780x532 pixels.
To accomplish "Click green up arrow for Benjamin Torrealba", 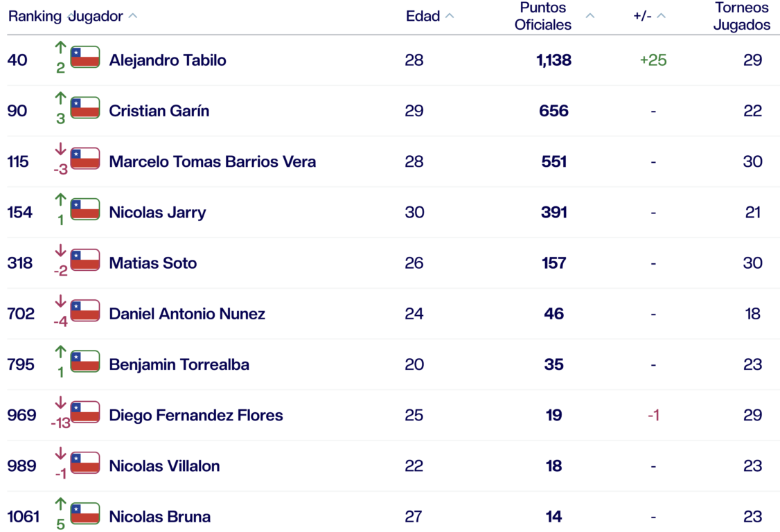I will pyautogui.click(x=60, y=352).
